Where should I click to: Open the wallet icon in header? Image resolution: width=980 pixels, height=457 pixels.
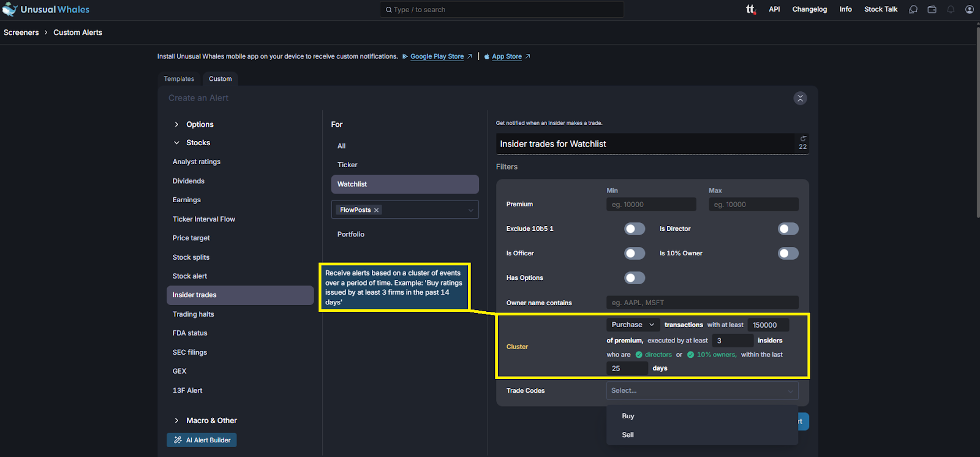coord(932,9)
